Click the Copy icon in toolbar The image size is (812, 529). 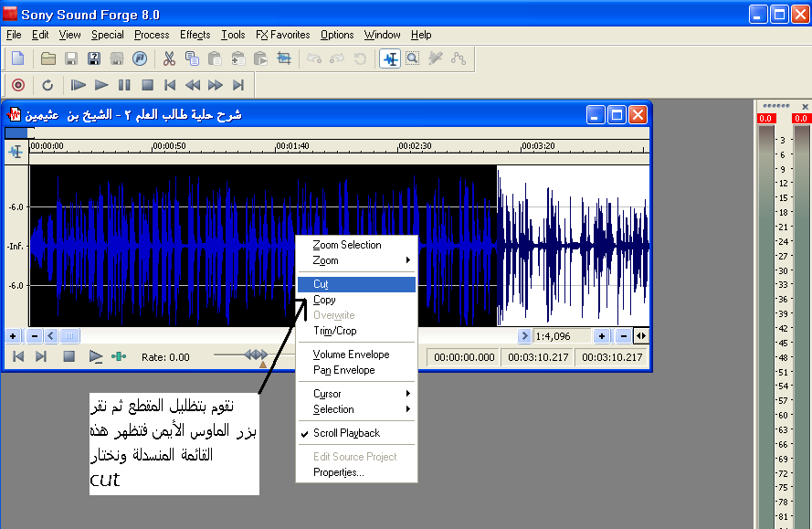click(x=192, y=58)
